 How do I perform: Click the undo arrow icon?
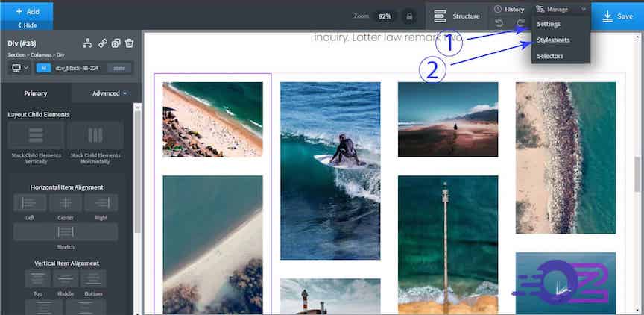click(499, 22)
